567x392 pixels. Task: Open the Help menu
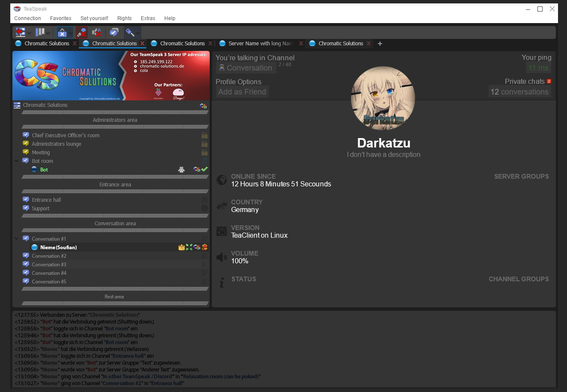click(170, 18)
